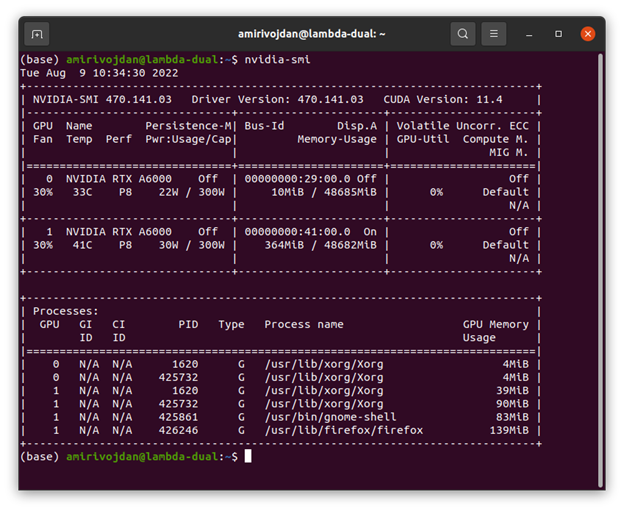Click /usr/lib/firefox/firefox process name
The image size is (624, 511).
[x=343, y=430]
